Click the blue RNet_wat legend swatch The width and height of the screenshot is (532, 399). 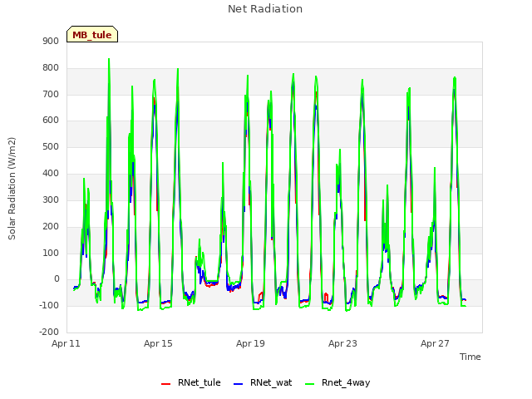click(239, 383)
